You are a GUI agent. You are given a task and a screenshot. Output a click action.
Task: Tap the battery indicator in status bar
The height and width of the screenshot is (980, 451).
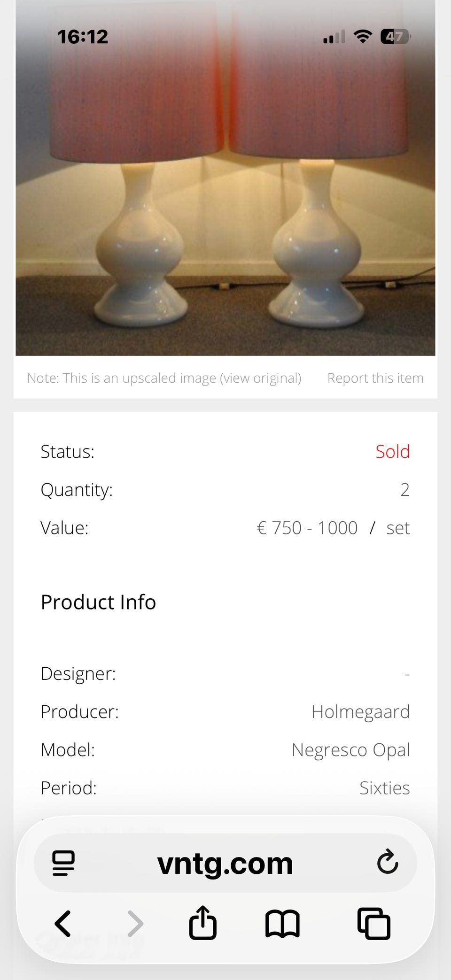click(x=396, y=36)
